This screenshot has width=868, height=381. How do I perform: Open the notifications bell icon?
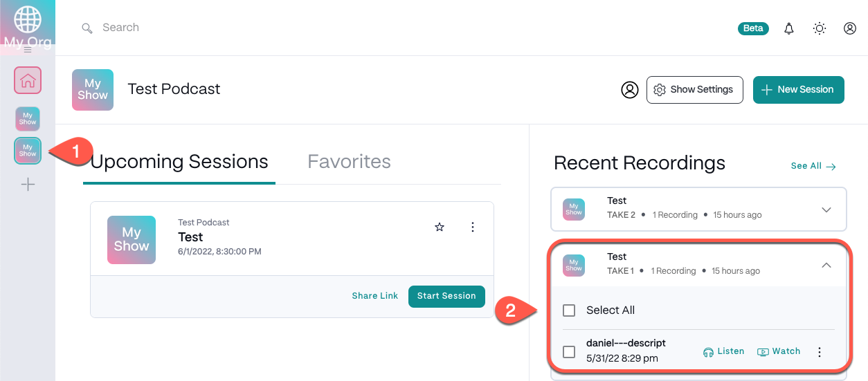coord(788,28)
